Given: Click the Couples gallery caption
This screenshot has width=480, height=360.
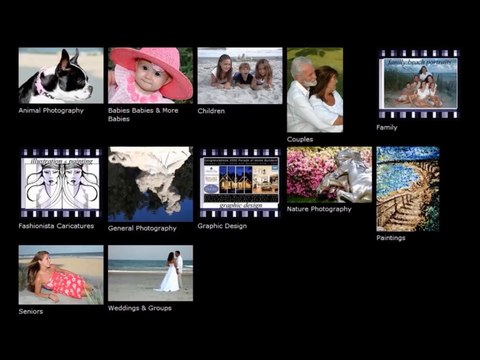Looking at the screenshot, I should tap(300, 139).
